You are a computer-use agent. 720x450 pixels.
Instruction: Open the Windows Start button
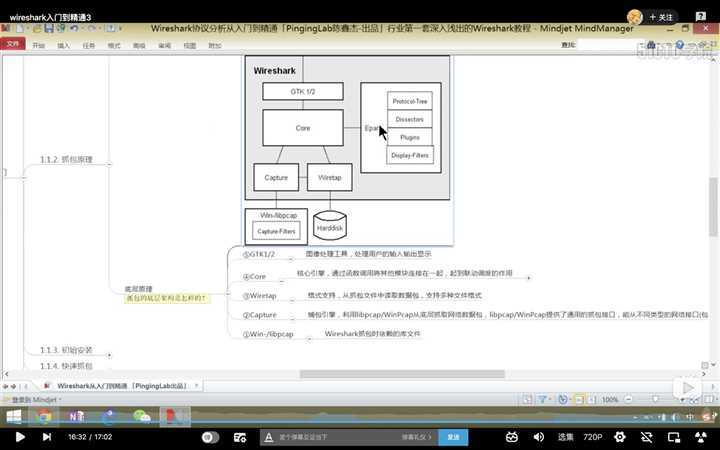13,416
